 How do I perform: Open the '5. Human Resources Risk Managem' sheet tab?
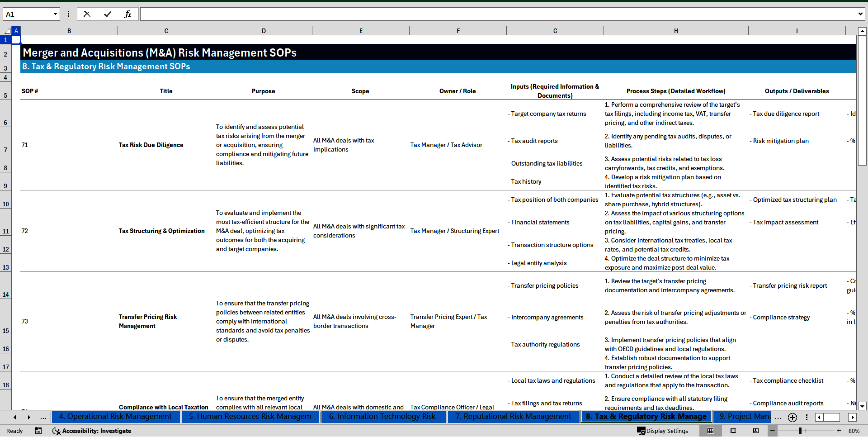tap(250, 417)
